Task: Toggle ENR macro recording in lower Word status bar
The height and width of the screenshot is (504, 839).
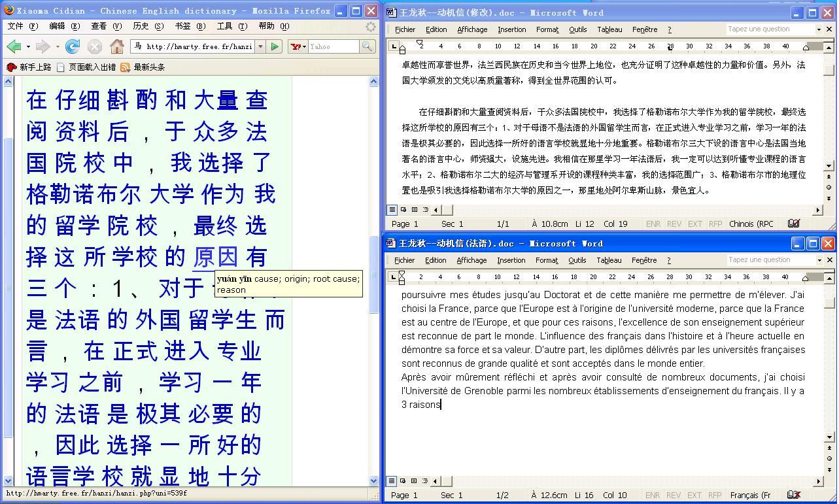Action: [652, 495]
